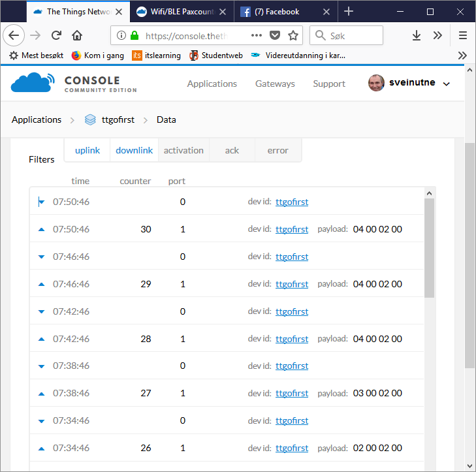Open Mest besøkt bookmarks folder

pyautogui.click(x=37, y=55)
